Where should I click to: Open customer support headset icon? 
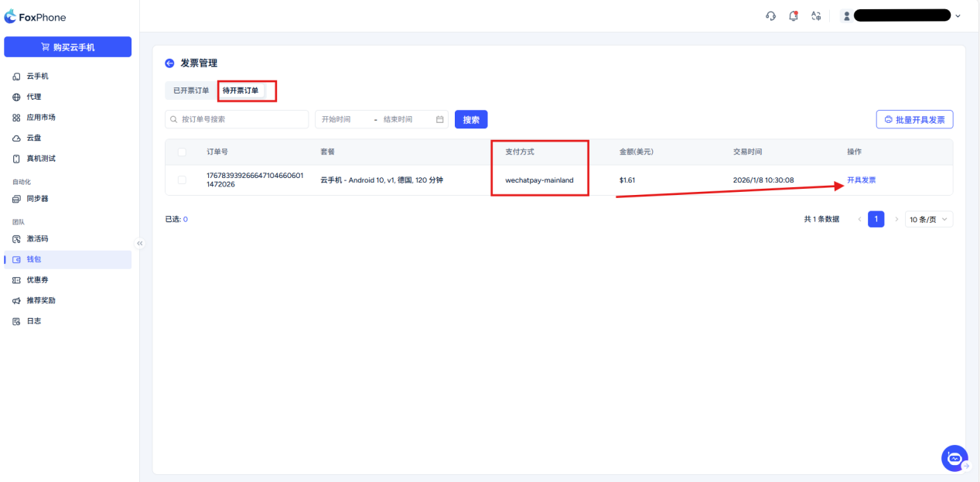[770, 16]
